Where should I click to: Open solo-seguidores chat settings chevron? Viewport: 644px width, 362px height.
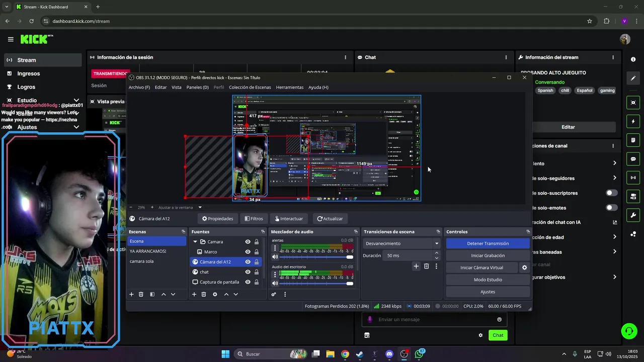(x=614, y=178)
